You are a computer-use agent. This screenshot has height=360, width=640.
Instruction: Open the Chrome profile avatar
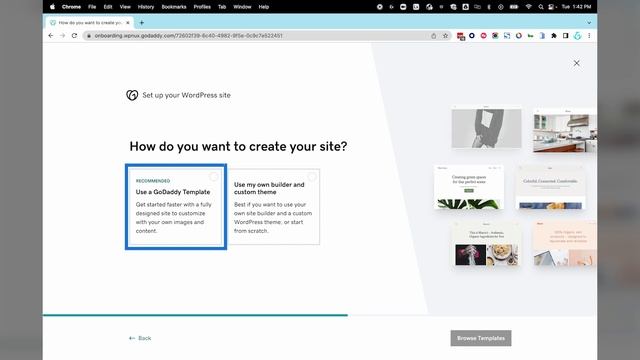pos(577,36)
